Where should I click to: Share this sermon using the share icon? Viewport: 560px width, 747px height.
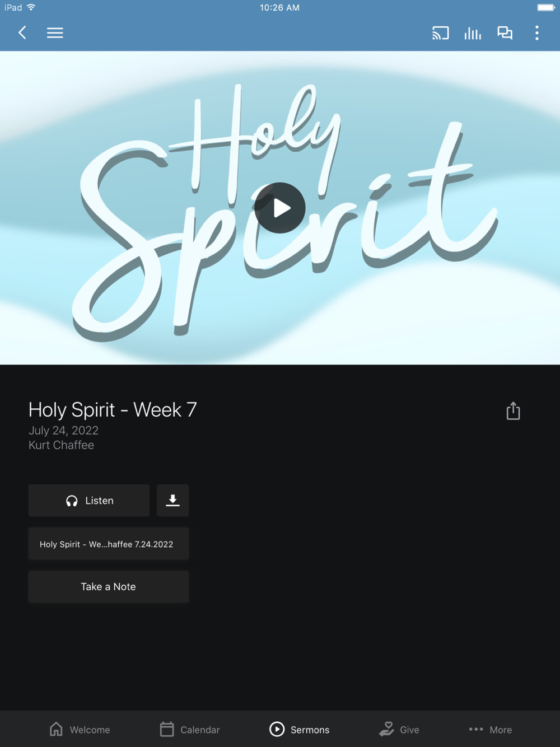click(513, 410)
